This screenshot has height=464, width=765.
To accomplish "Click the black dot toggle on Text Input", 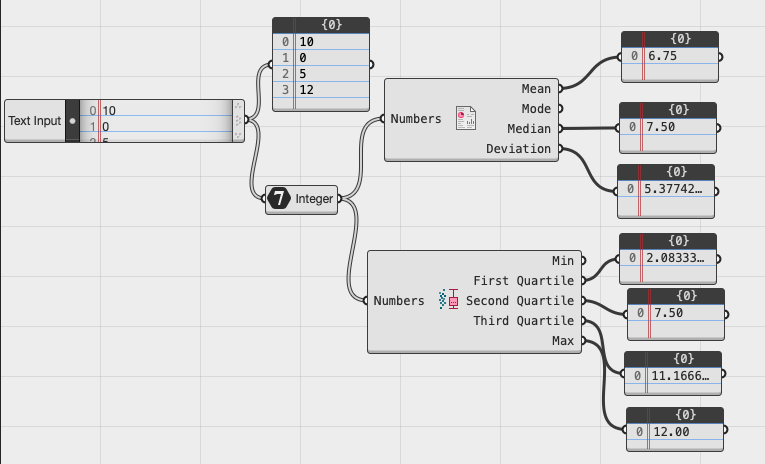I will coord(72,121).
